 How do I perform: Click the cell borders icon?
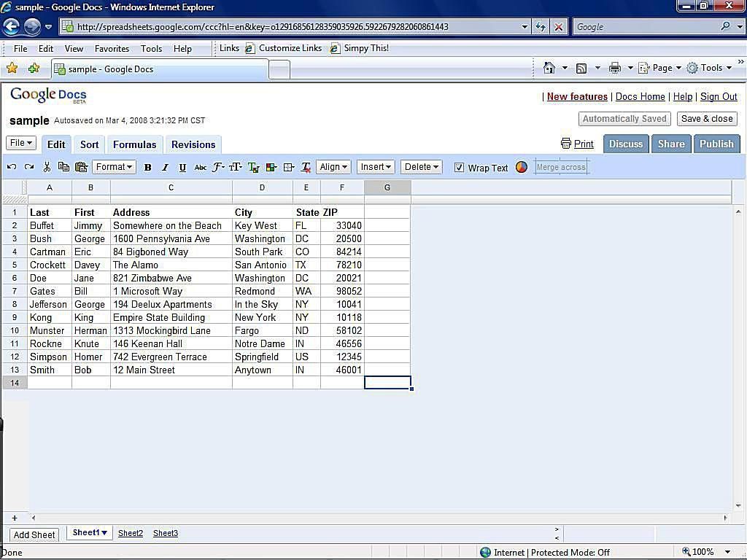pos(288,167)
